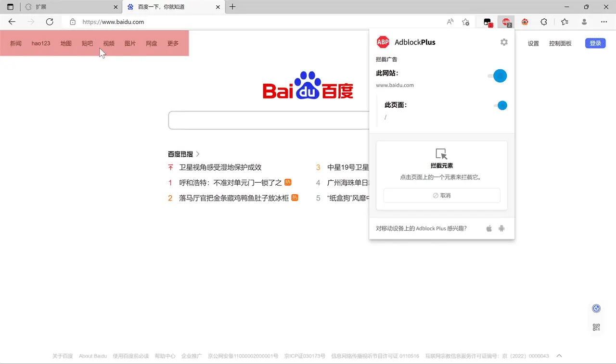Screen dimensions: 616x364
Task: Toggle ad blocking for this page
Action: pos(500,105)
